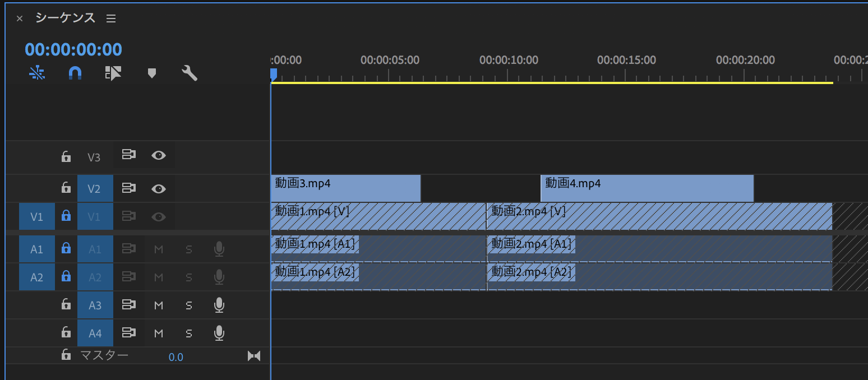Click the A3 voice-over record microphone
The height and width of the screenshot is (380, 868).
tap(219, 305)
